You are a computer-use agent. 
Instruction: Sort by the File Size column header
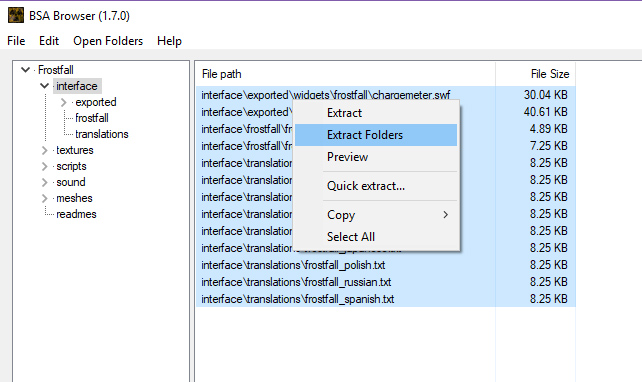point(536,74)
